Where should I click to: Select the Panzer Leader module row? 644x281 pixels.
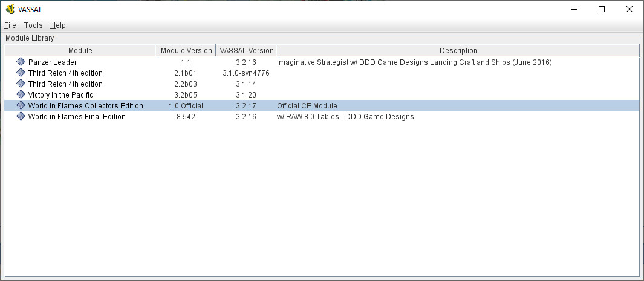coord(322,62)
